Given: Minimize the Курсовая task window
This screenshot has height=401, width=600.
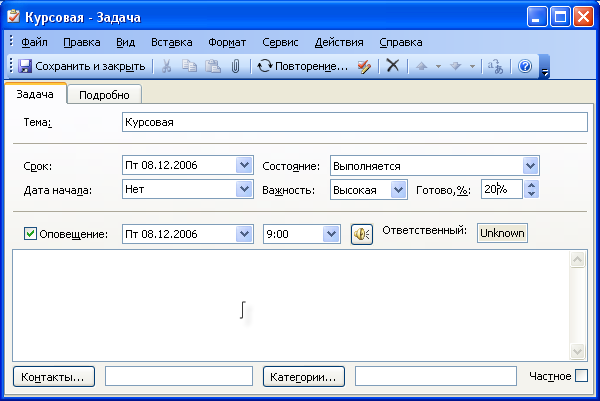Looking at the screenshot, I should (x=536, y=17).
